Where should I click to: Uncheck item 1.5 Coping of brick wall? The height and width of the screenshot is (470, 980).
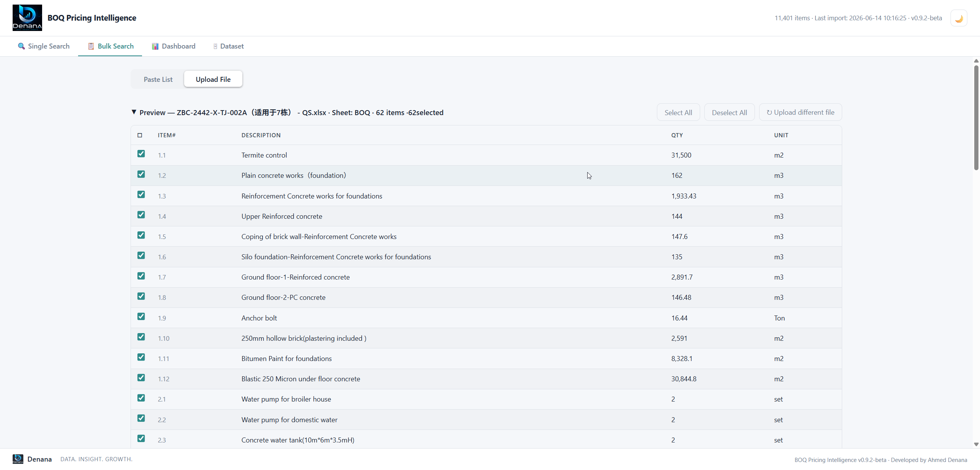coord(141,235)
